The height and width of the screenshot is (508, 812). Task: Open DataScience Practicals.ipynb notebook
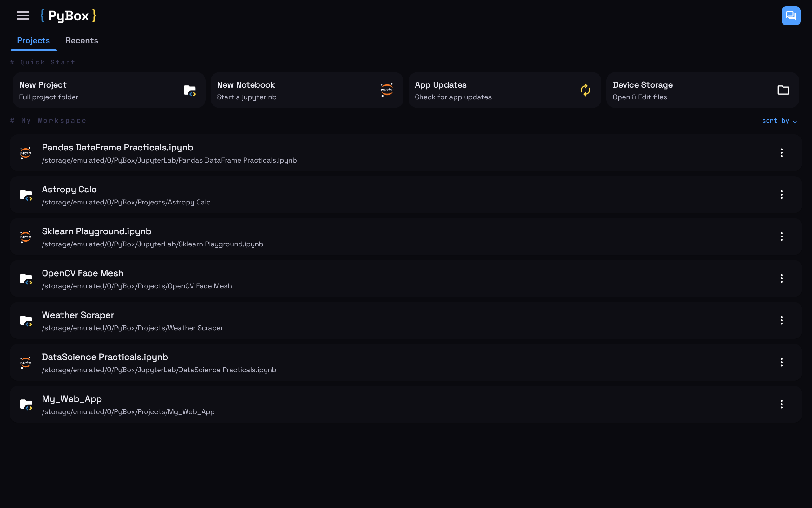click(406, 363)
